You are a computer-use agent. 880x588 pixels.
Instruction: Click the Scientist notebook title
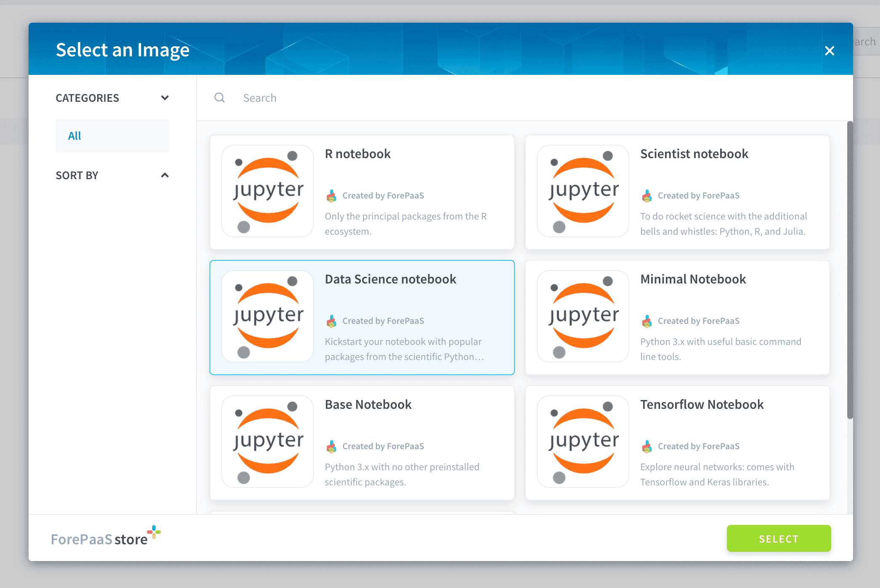tap(694, 154)
